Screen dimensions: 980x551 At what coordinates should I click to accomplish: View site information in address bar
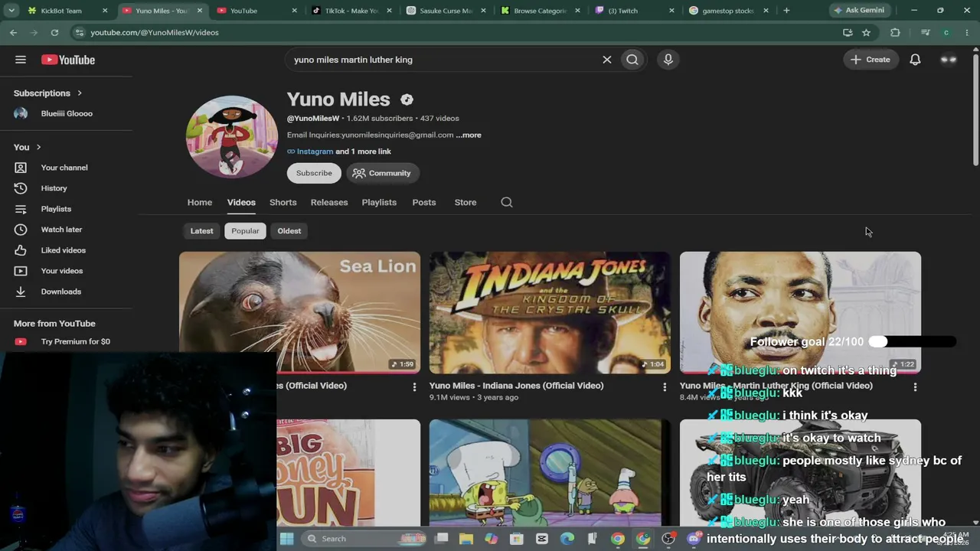(79, 33)
